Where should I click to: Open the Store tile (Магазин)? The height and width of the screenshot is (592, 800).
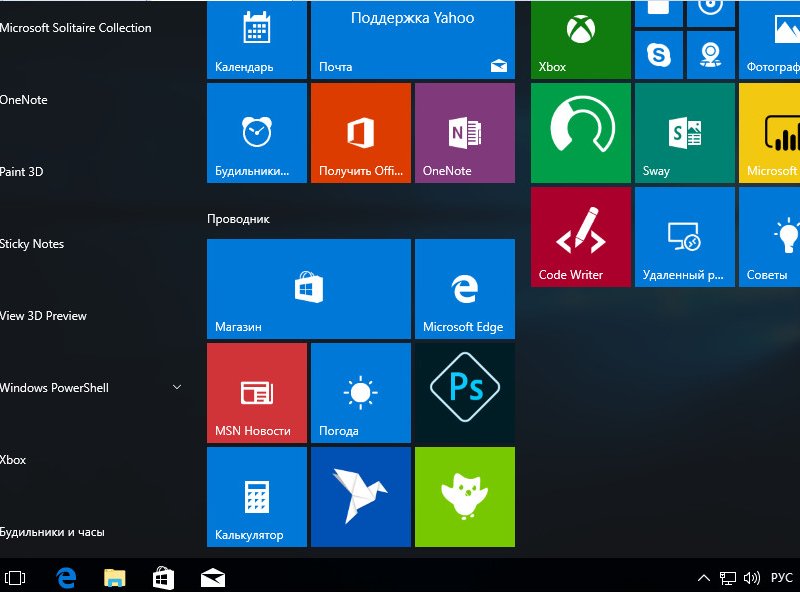click(x=309, y=289)
